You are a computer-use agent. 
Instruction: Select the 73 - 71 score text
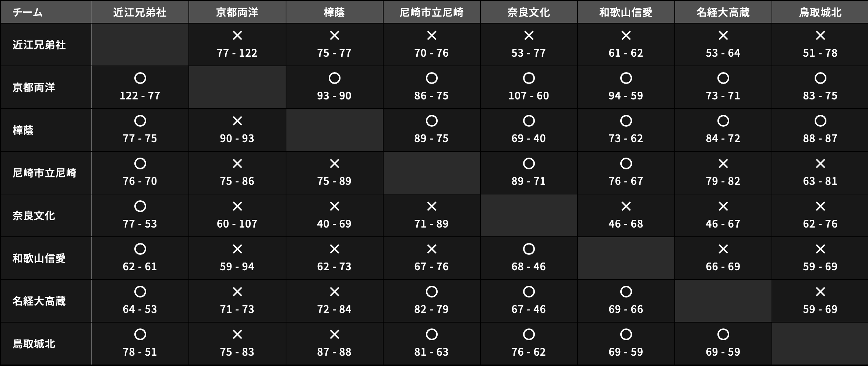pyautogui.click(x=723, y=96)
